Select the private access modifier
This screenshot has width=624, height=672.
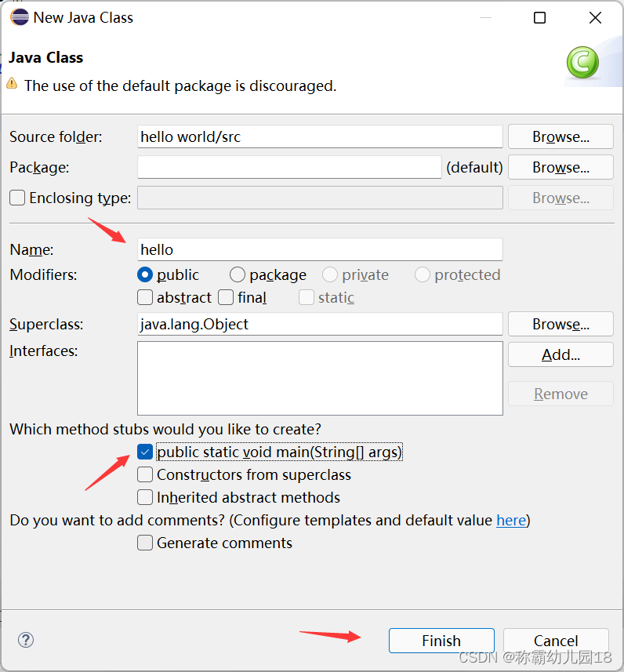[x=329, y=274]
